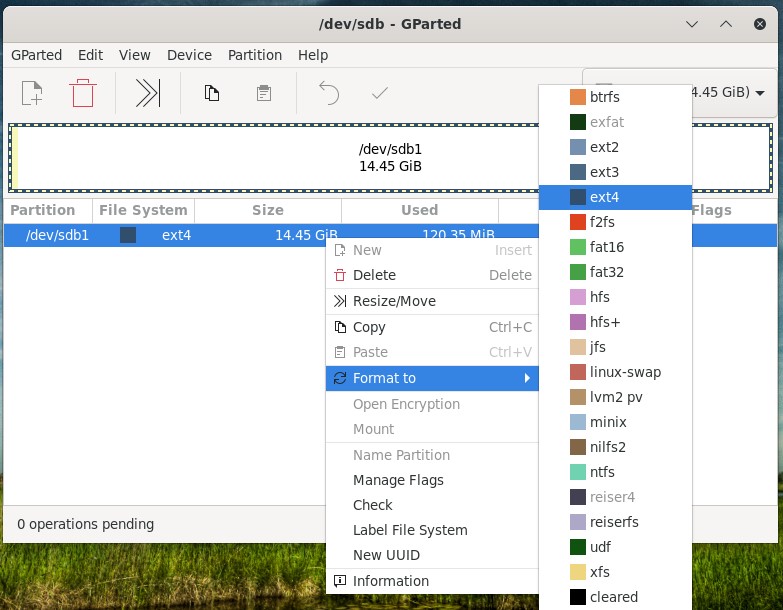
Task: Click the Size column header
Action: point(267,210)
